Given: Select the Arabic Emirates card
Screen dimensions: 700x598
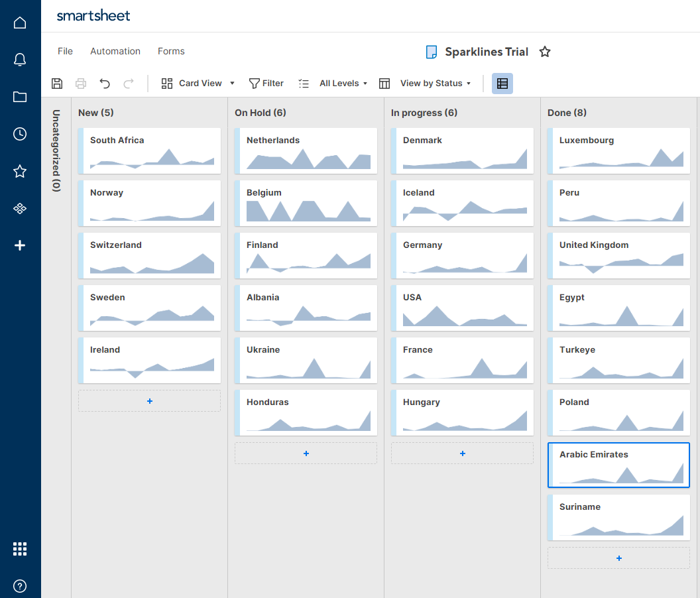Looking at the screenshot, I should [x=618, y=465].
